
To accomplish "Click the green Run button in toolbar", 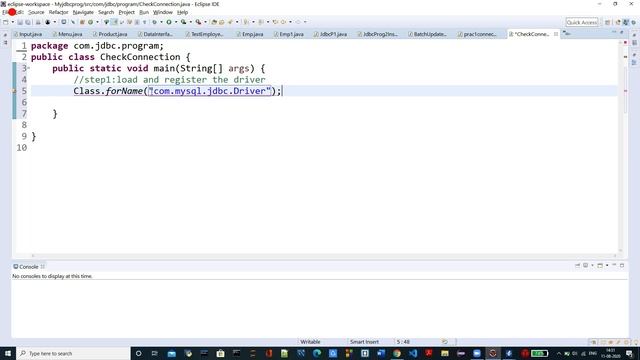I will (x=169, y=22).
